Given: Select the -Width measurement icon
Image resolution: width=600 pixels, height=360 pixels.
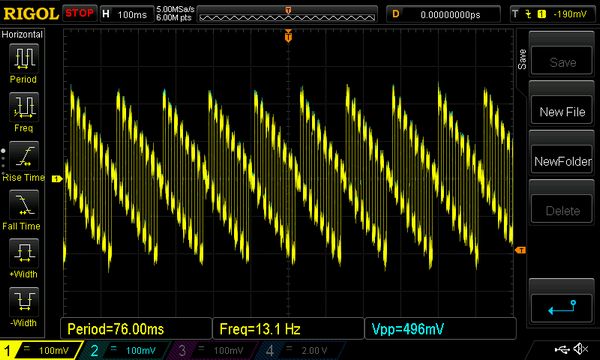Looking at the screenshot, I should click(x=24, y=302).
